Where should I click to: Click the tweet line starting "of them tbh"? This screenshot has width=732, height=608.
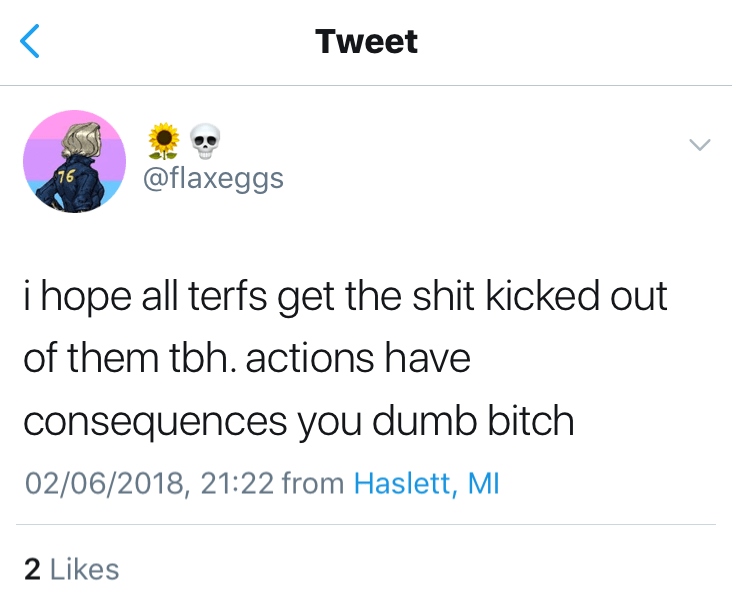click(246, 359)
